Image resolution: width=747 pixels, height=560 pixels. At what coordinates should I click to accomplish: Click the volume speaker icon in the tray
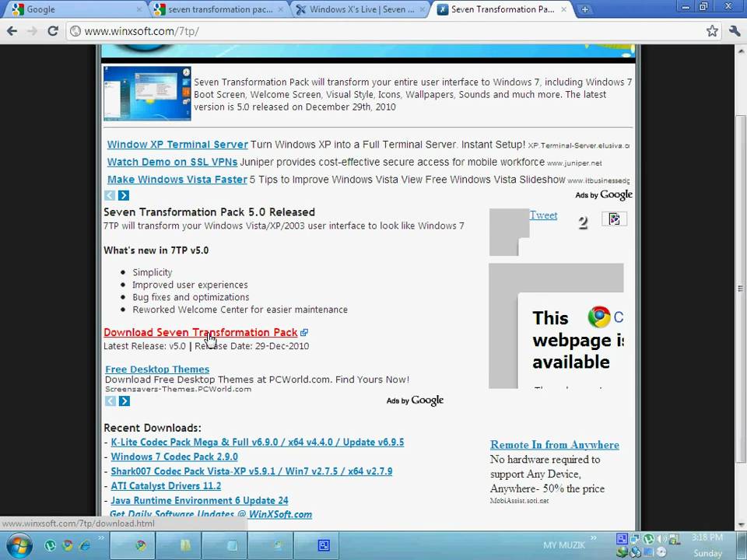click(x=661, y=539)
